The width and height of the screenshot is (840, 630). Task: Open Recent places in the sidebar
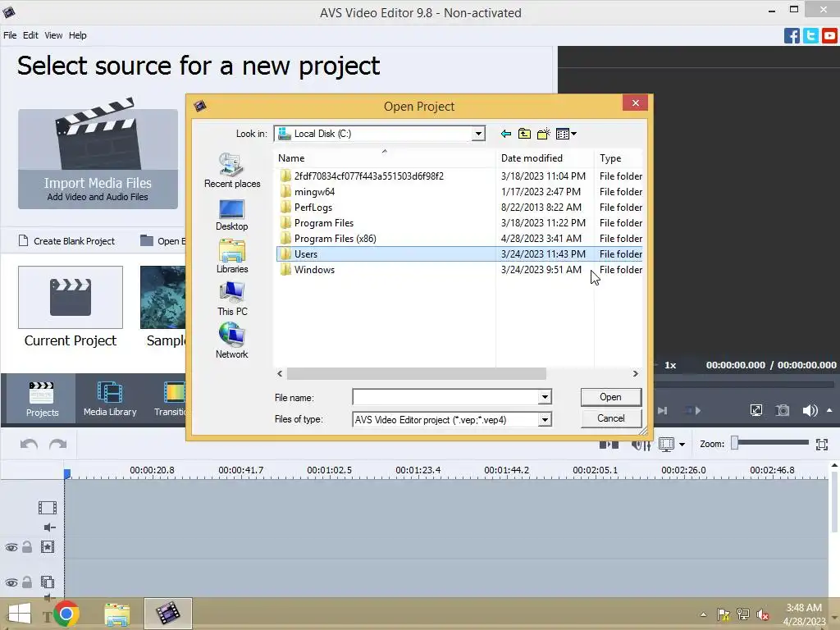point(232,171)
